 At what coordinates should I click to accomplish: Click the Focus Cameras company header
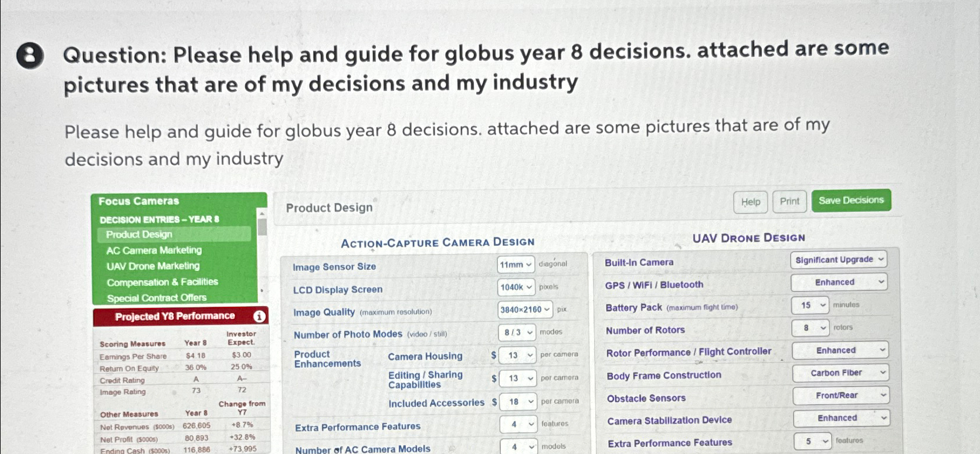point(138,201)
